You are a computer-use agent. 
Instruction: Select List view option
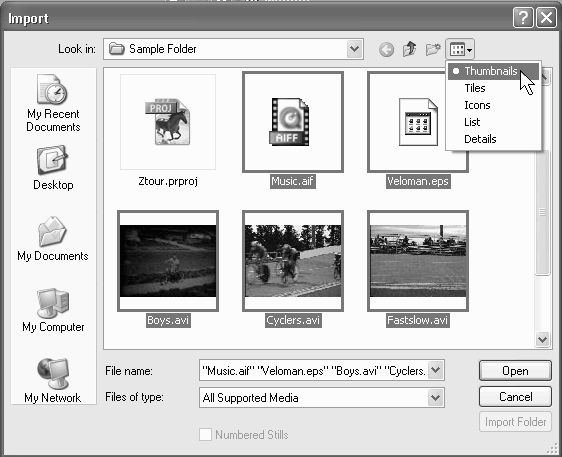(472, 122)
